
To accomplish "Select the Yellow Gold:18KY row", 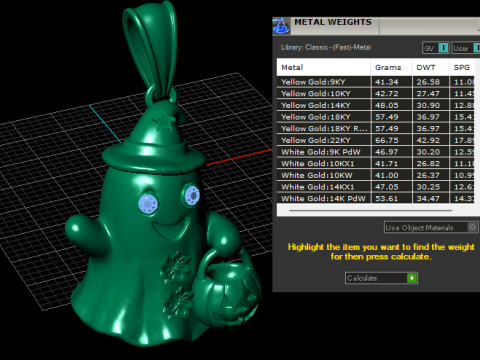I will [x=376, y=117].
